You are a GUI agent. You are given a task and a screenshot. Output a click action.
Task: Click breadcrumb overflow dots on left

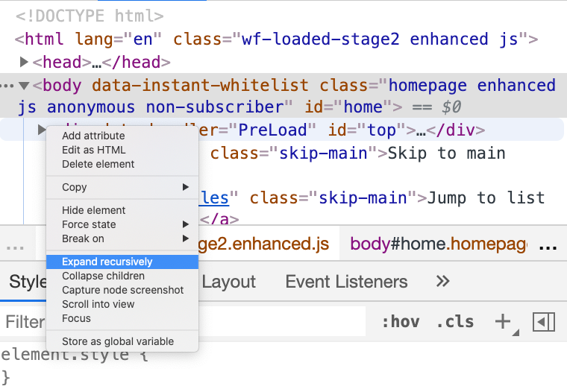[x=15, y=248]
